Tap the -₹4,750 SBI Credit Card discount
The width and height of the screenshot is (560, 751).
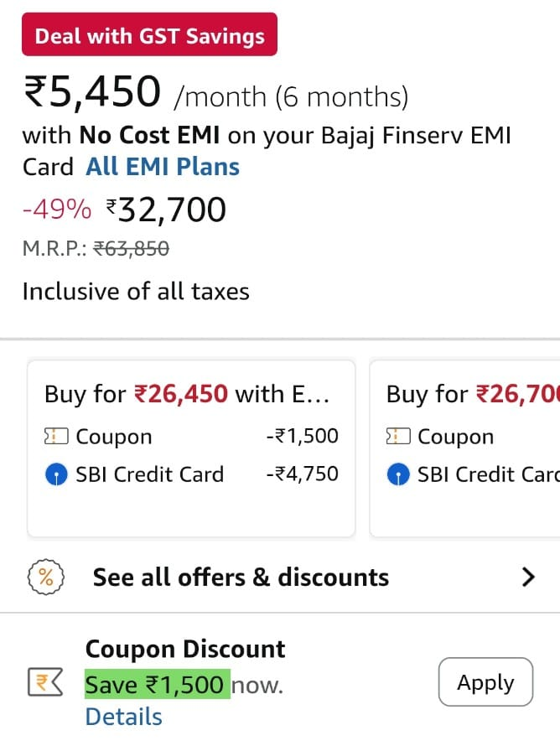pos(302,474)
